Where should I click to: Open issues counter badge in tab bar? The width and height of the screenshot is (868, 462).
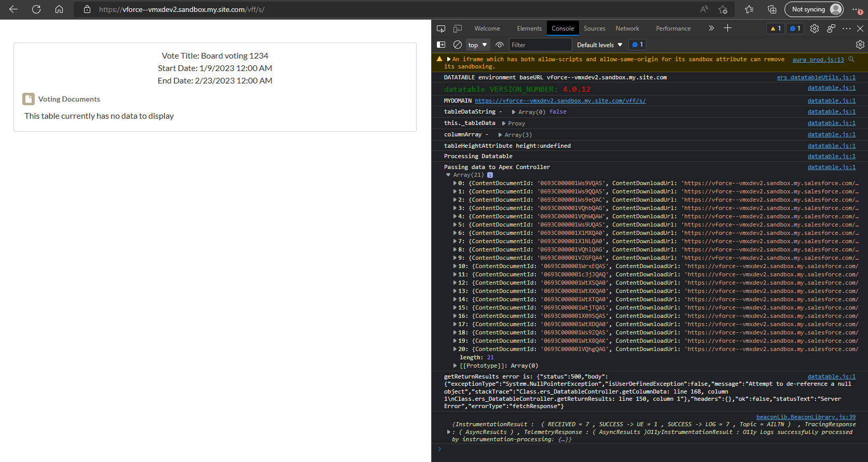click(x=795, y=29)
